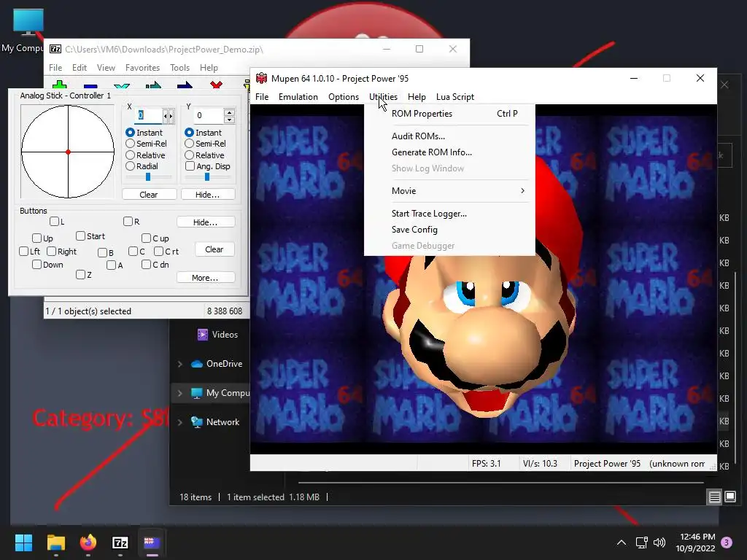747x560 pixels.
Task: Enable the Ang. Disp checkbox
Action: 190,166
